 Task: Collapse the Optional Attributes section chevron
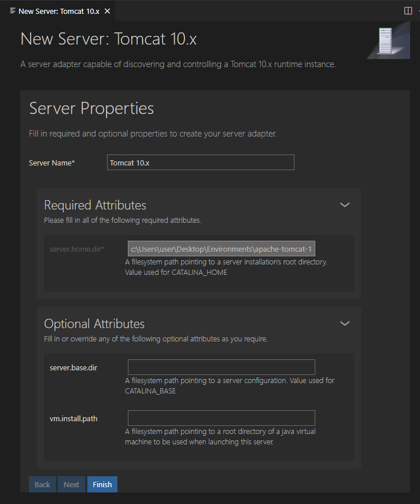tap(345, 323)
